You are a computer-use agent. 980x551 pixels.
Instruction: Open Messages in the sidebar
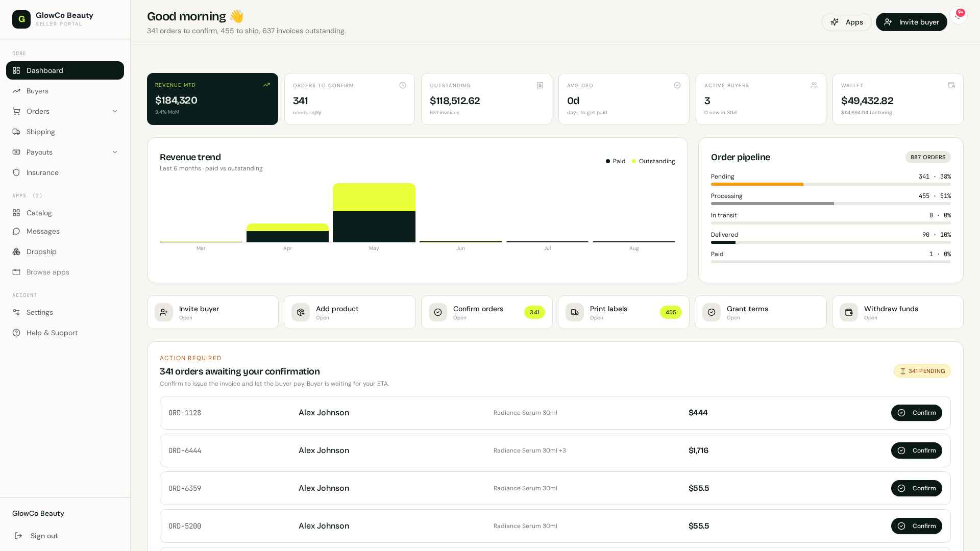click(65, 231)
